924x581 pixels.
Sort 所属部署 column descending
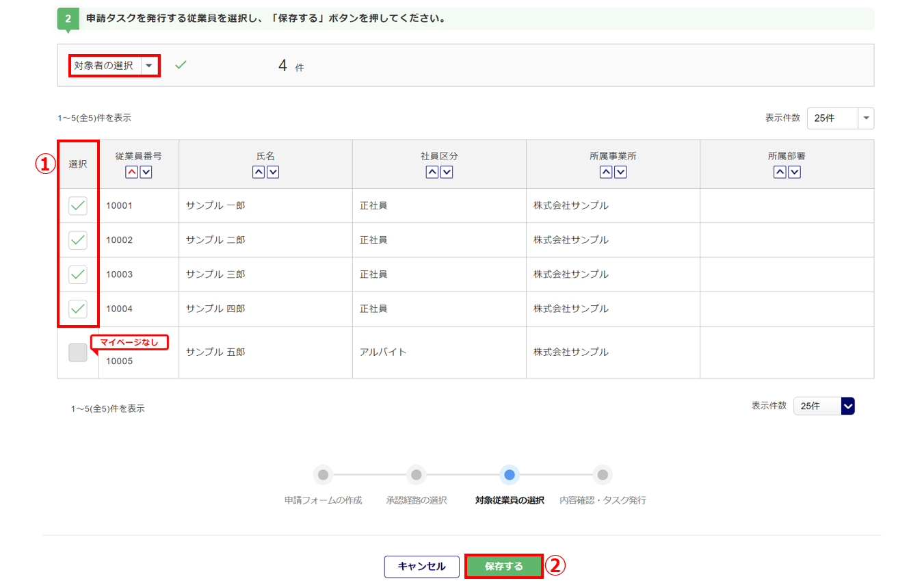click(794, 172)
